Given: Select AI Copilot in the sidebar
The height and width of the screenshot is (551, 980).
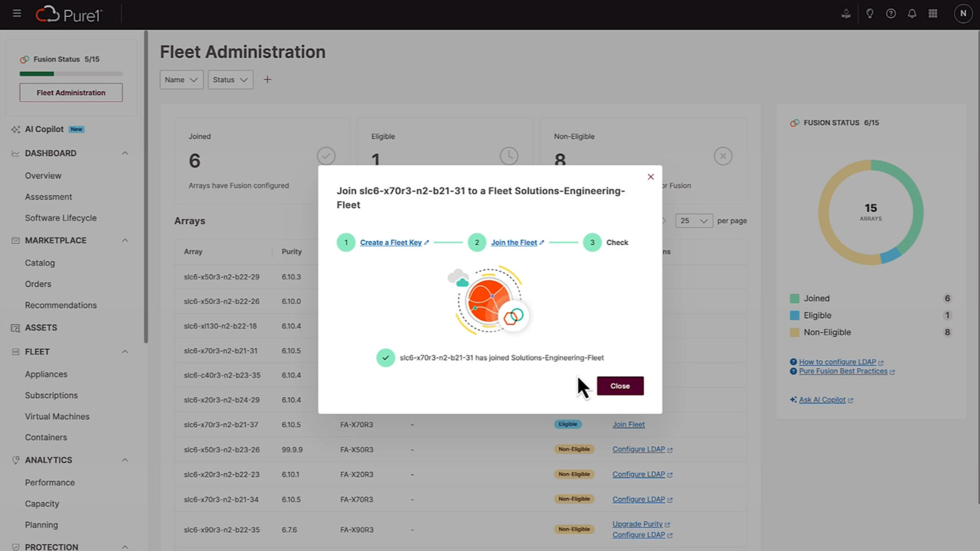Looking at the screenshot, I should [44, 129].
